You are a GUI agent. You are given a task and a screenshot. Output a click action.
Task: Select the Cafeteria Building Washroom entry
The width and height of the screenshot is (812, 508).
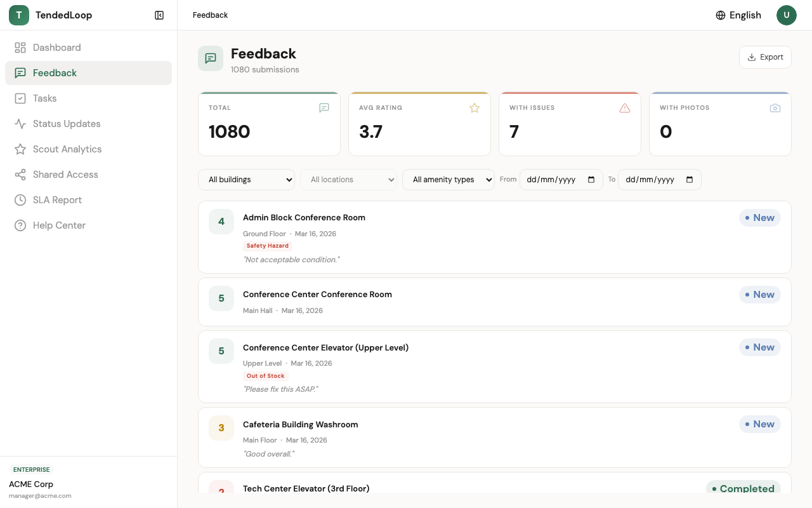(x=300, y=425)
